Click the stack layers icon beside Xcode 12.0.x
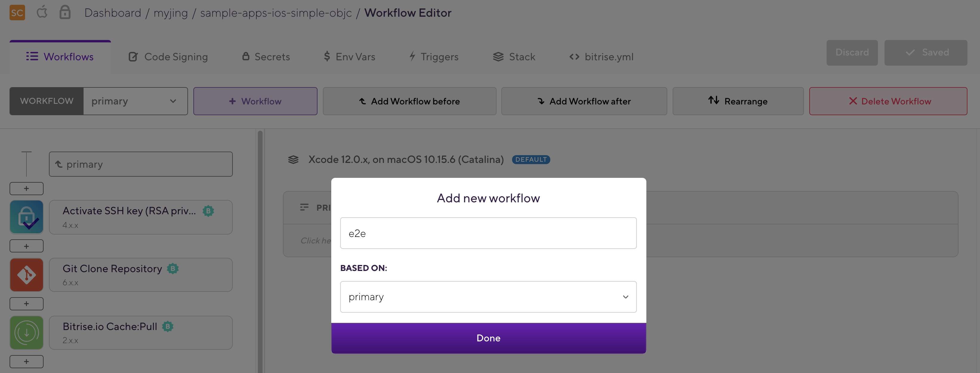The image size is (980, 373). (x=293, y=160)
